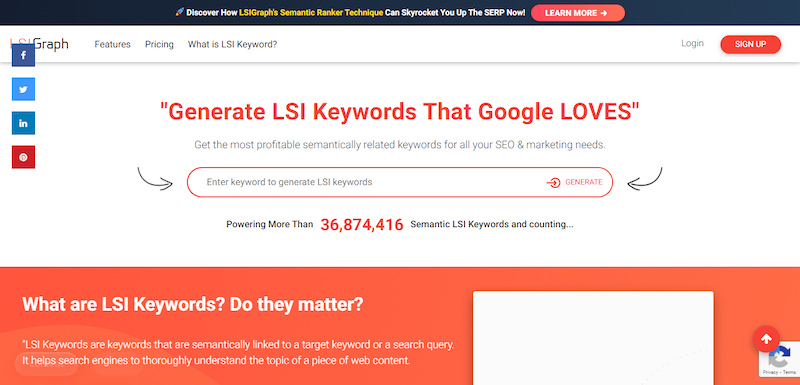Share the page on LinkedIn
The width and height of the screenshot is (800, 385).
click(x=23, y=123)
